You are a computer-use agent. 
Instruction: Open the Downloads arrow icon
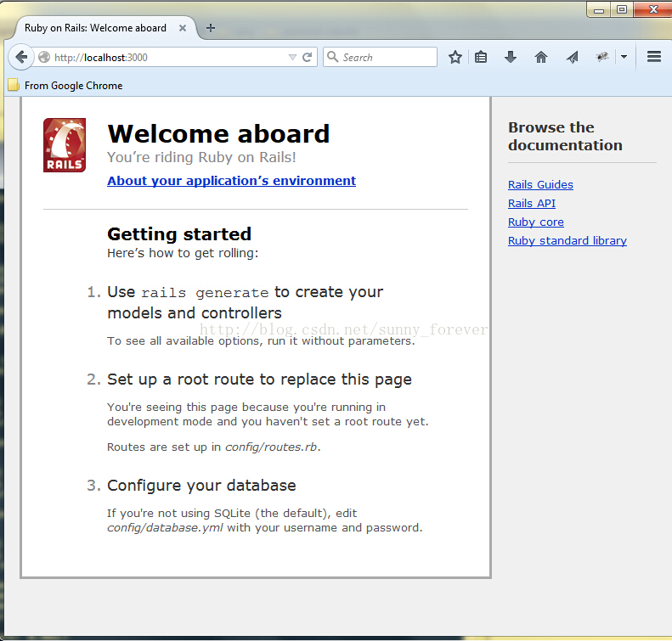510,57
